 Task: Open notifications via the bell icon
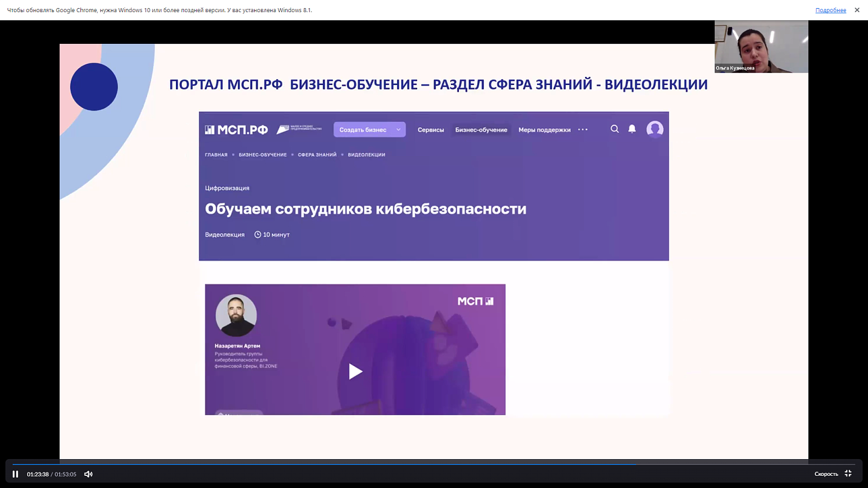tap(632, 129)
